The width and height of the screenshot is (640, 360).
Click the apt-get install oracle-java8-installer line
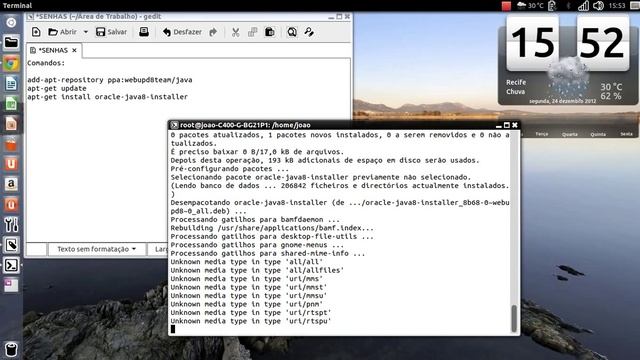tap(107, 97)
